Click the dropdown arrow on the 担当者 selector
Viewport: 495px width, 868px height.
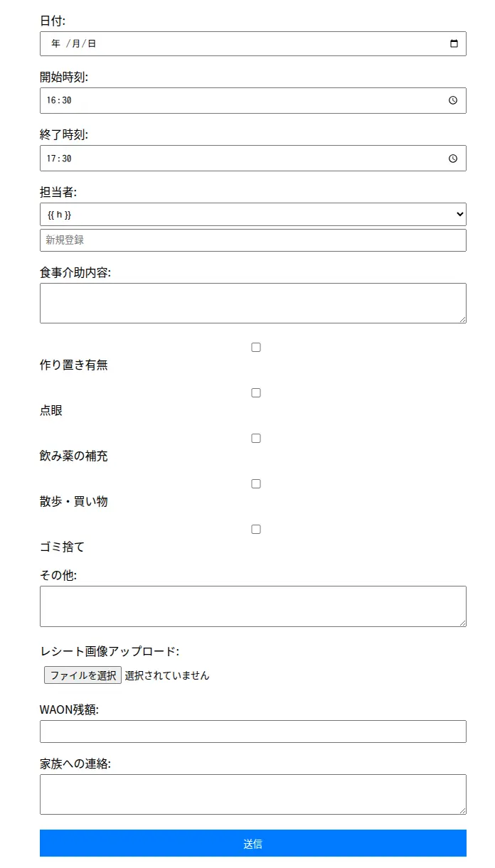[x=459, y=214]
